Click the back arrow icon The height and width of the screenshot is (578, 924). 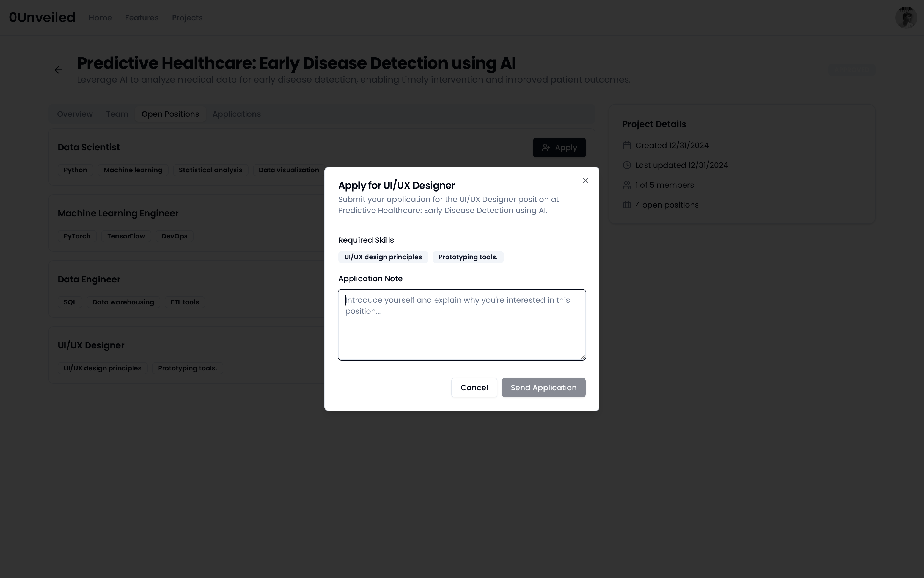tap(58, 70)
